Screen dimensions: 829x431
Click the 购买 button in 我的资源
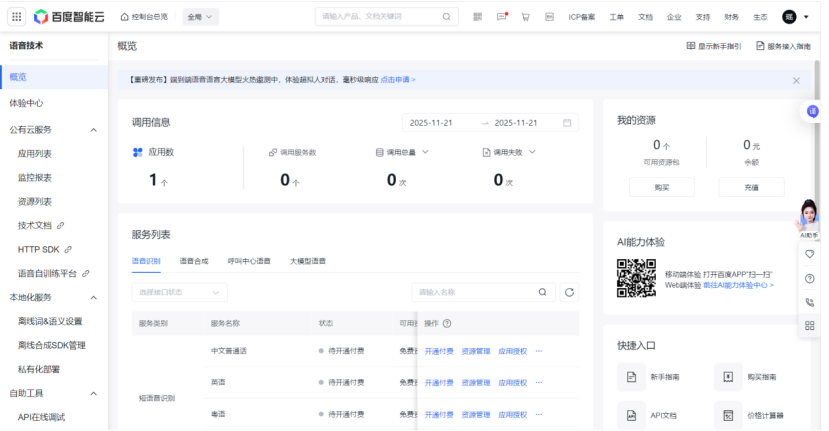[661, 188]
